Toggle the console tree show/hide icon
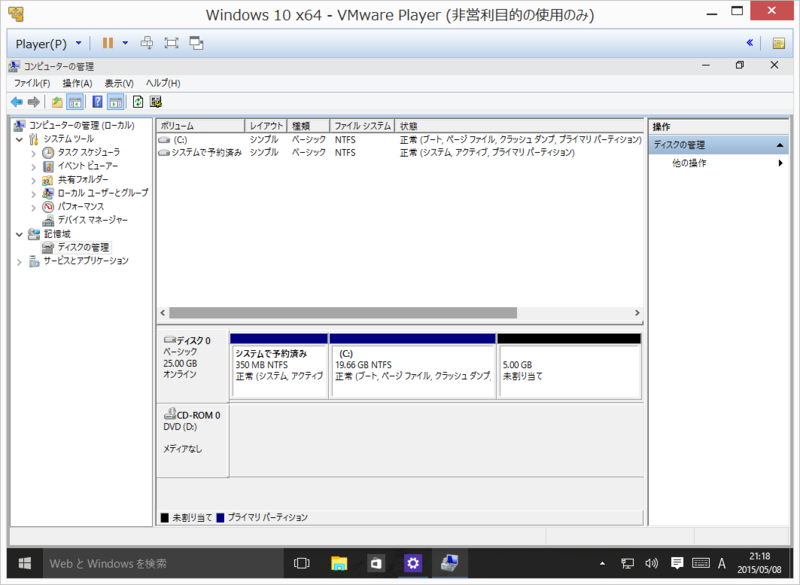The width and height of the screenshot is (800, 585). 75,102
